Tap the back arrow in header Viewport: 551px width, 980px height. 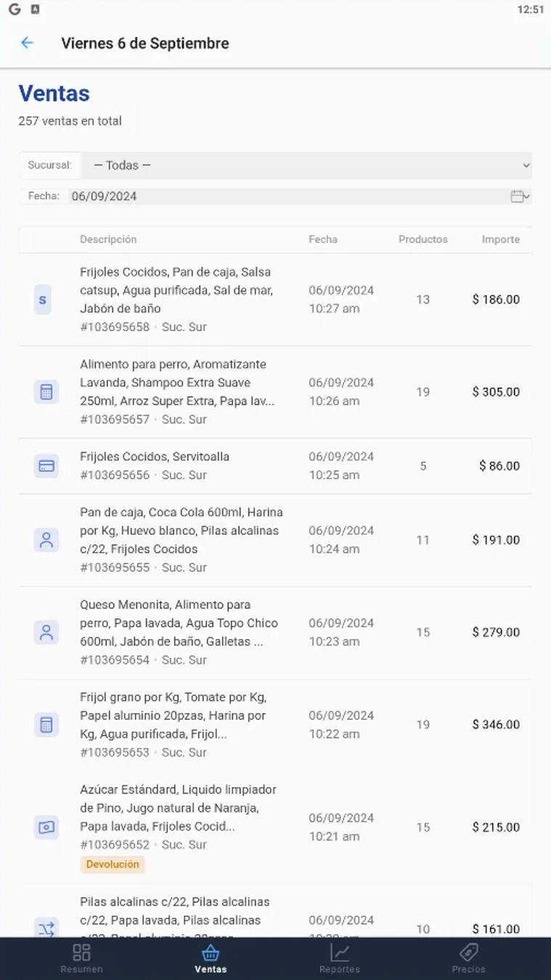pyautogui.click(x=27, y=43)
